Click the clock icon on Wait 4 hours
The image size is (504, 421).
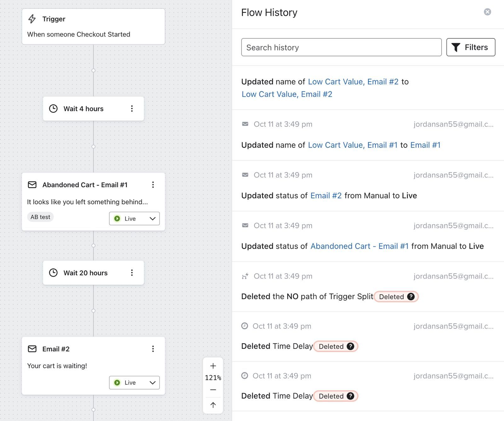(x=53, y=108)
